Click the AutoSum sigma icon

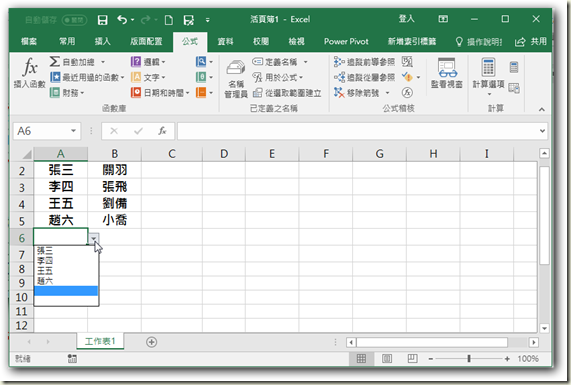(x=55, y=61)
